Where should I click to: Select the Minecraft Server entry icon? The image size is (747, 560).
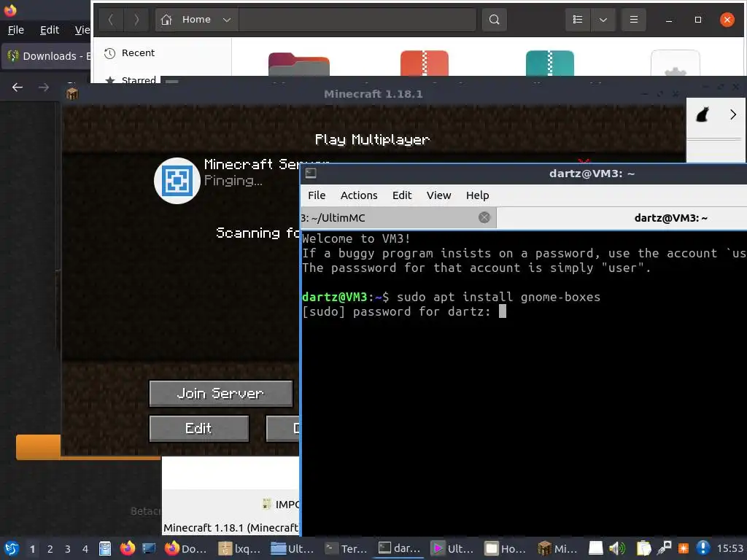(177, 181)
